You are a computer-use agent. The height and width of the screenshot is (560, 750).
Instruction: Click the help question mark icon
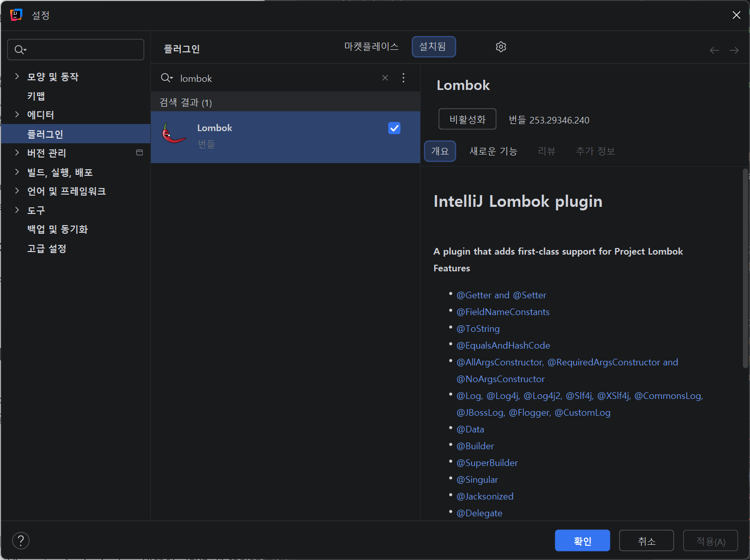(21, 541)
